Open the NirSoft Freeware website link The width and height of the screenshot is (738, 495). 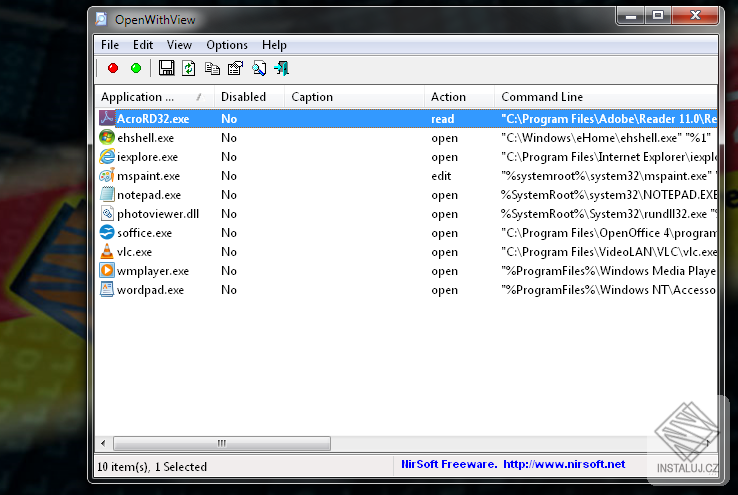coord(564,464)
